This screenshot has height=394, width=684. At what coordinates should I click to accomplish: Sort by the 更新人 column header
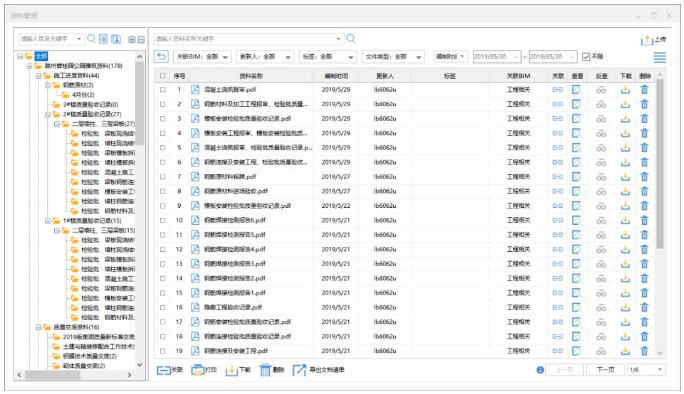point(385,76)
